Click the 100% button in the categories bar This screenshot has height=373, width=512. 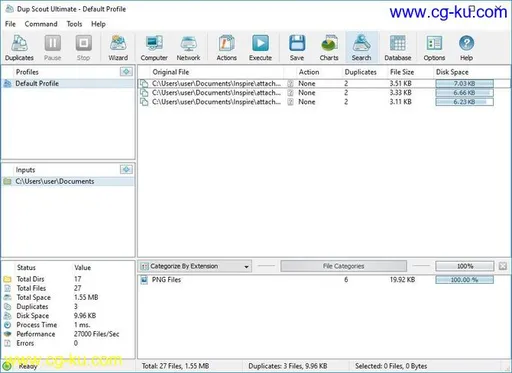coord(465,266)
